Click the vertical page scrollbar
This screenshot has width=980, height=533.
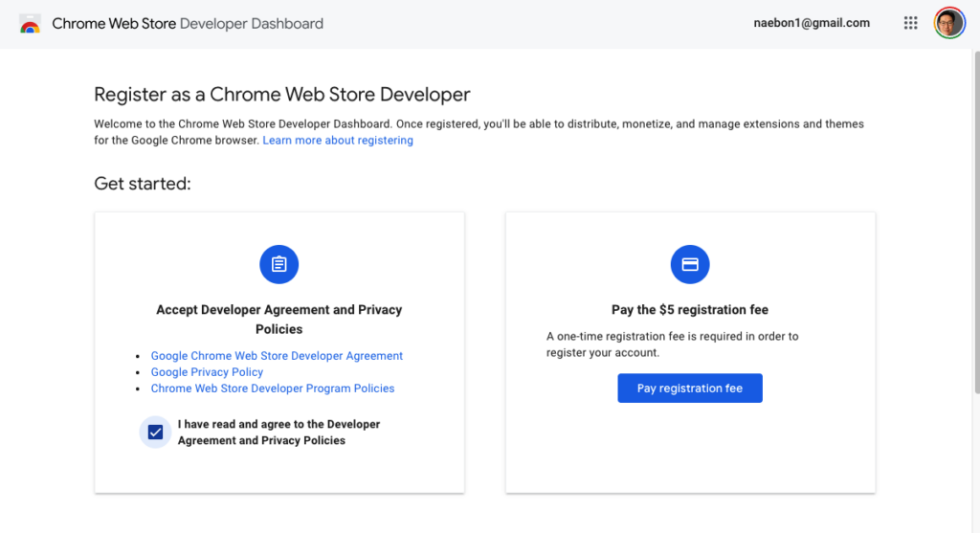coord(974,220)
